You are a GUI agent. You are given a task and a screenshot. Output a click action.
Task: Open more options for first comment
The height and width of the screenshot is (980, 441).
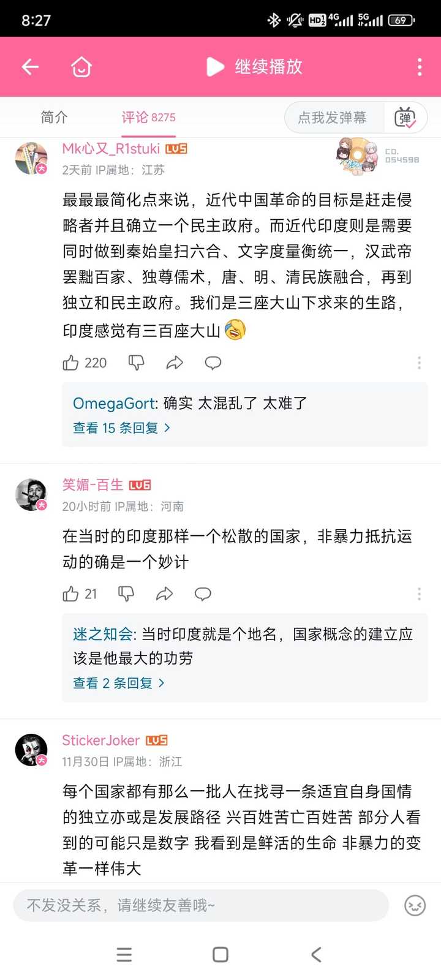419,363
